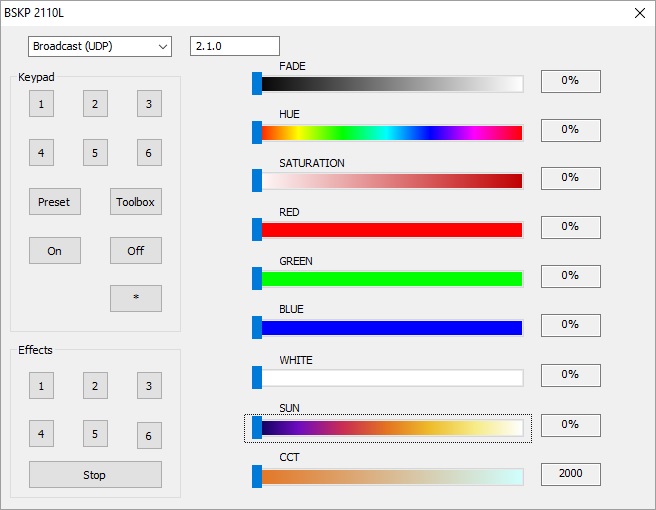Open the Broadcast (UDP) connection dropdown

(x=100, y=46)
